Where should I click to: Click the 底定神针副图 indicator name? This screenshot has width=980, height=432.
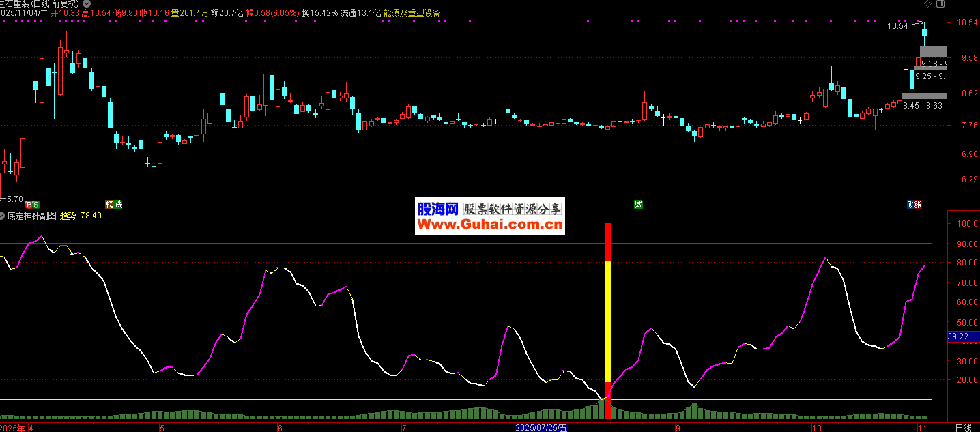[x=32, y=216]
